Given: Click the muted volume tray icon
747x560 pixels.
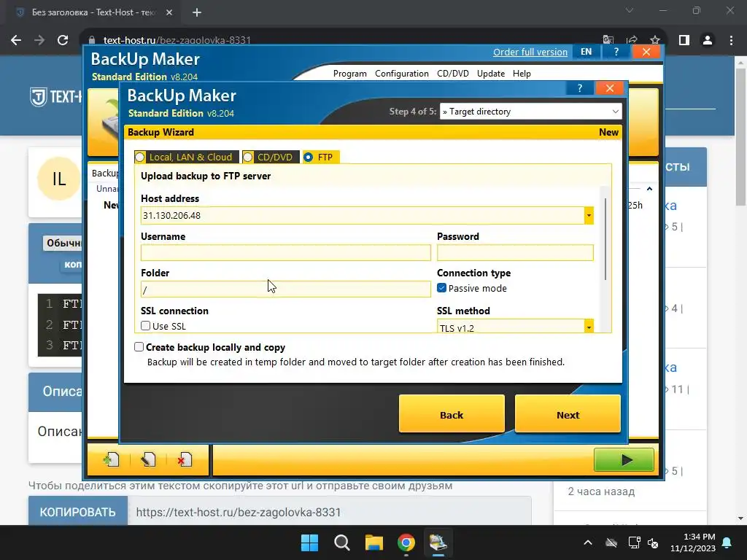Looking at the screenshot, I should pos(653,542).
